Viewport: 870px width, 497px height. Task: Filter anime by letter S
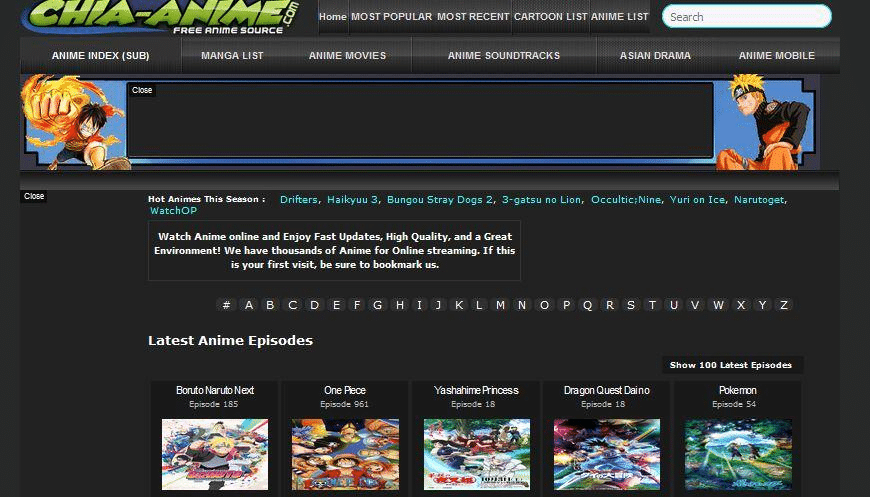[631, 305]
